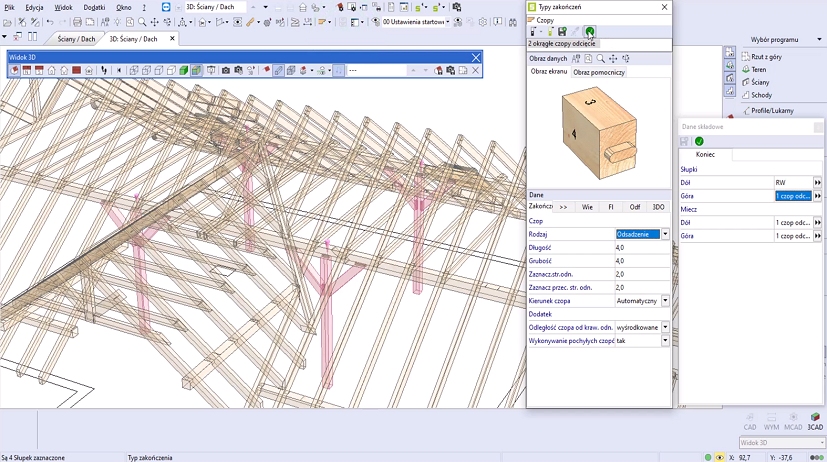Viewport: 827px width, 462px height.
Task: Click the save disk icon in Typy zakończeń
Action: pyautogui.click(x=563, y=32)
